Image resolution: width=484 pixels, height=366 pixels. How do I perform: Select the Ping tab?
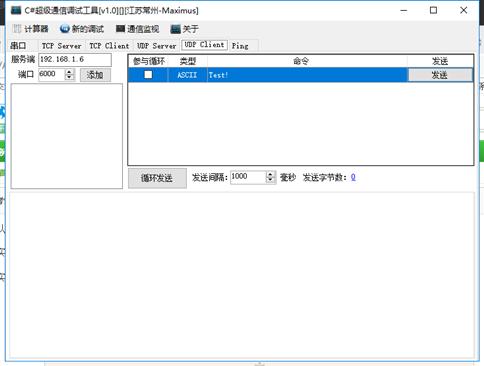240,46
